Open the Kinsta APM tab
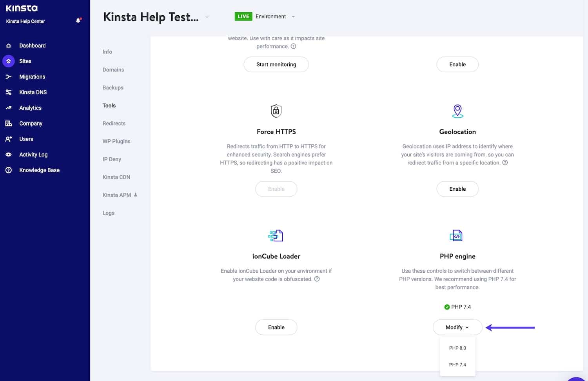 [117, 195]
